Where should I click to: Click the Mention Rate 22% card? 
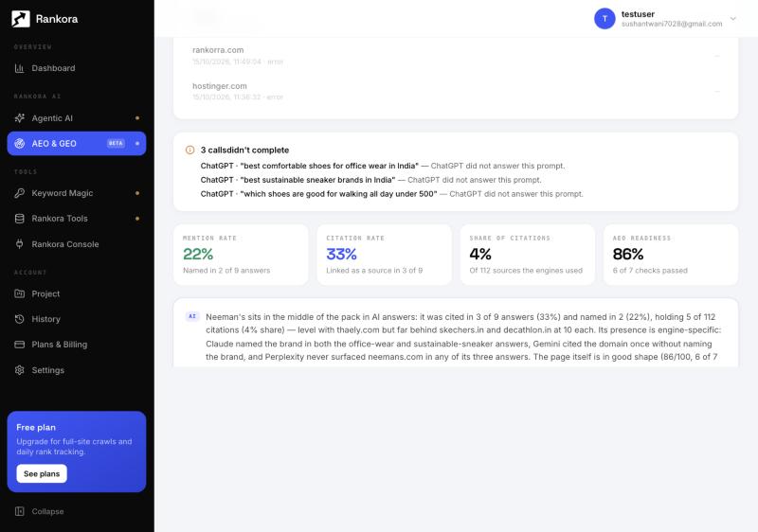point(241,255)
